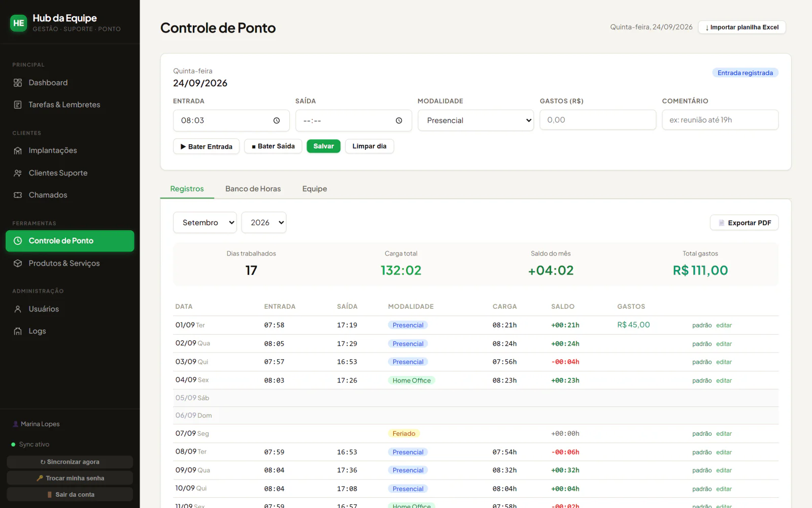The width and height of the screenshot is (812, 508).
Task: Click the Chamados ticket icon
Action: tap(18, 195)
